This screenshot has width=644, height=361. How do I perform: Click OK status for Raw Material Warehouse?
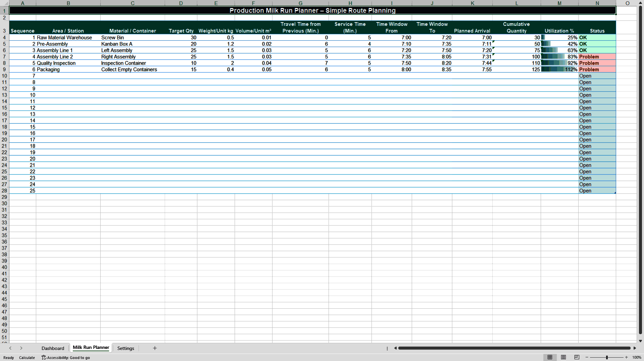597,38
